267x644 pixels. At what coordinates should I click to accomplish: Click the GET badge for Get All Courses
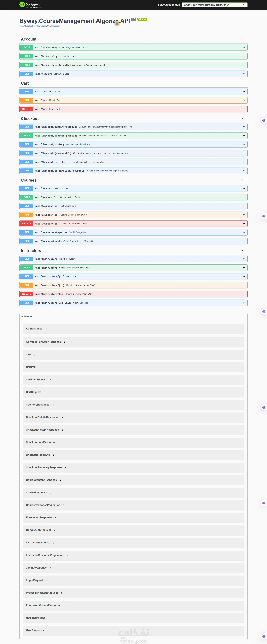point(27,188)
